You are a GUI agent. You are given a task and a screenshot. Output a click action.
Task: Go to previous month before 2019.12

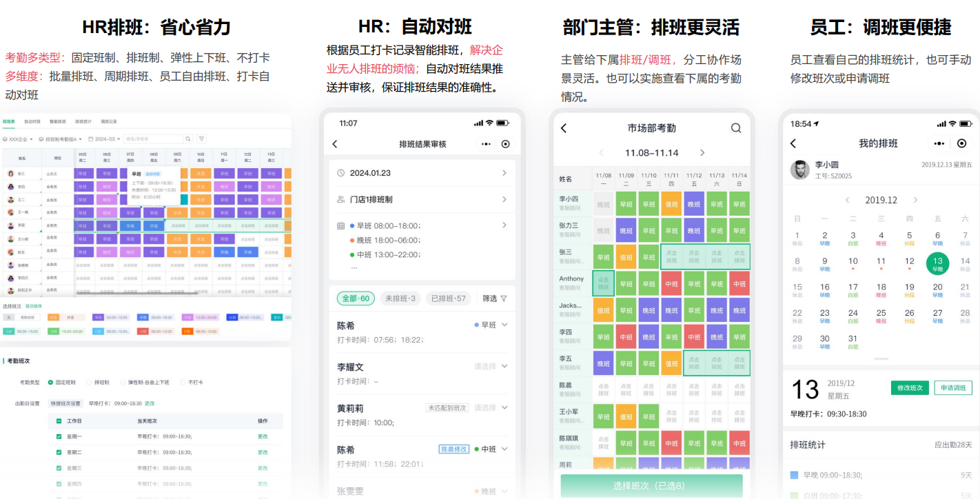pos(848,200)
